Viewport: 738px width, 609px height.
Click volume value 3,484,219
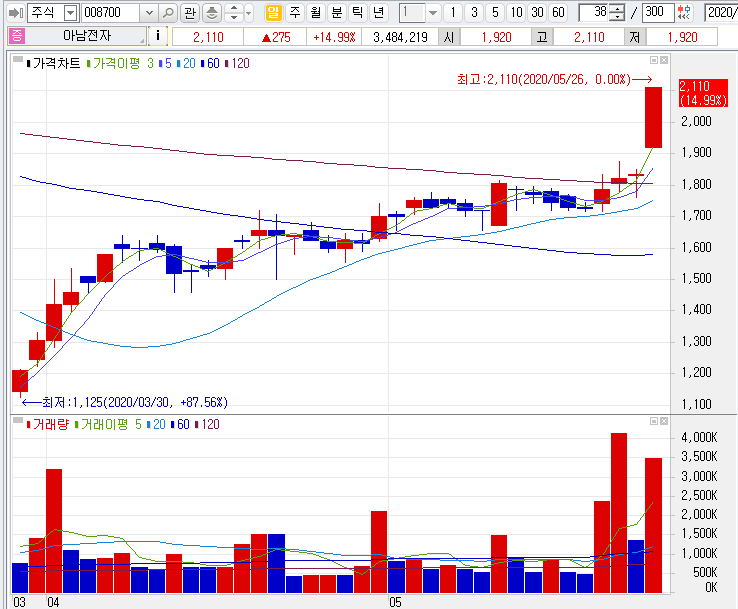coord(400,37)
